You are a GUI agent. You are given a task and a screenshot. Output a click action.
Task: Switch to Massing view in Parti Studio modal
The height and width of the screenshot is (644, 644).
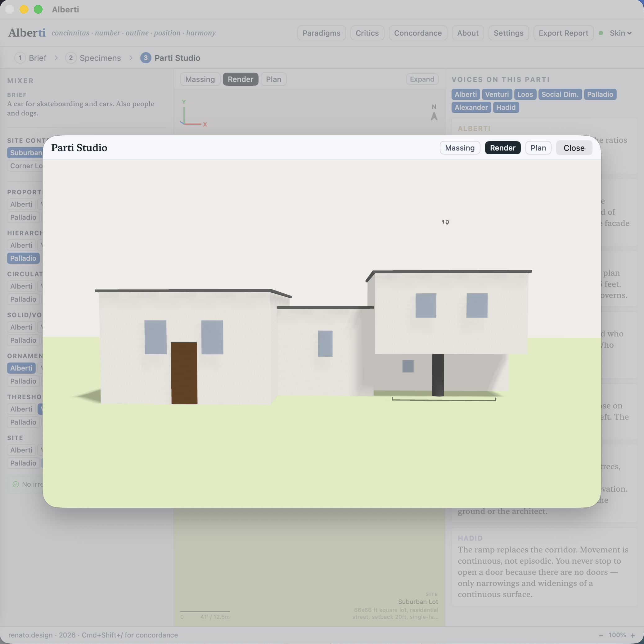pos(460,148)
